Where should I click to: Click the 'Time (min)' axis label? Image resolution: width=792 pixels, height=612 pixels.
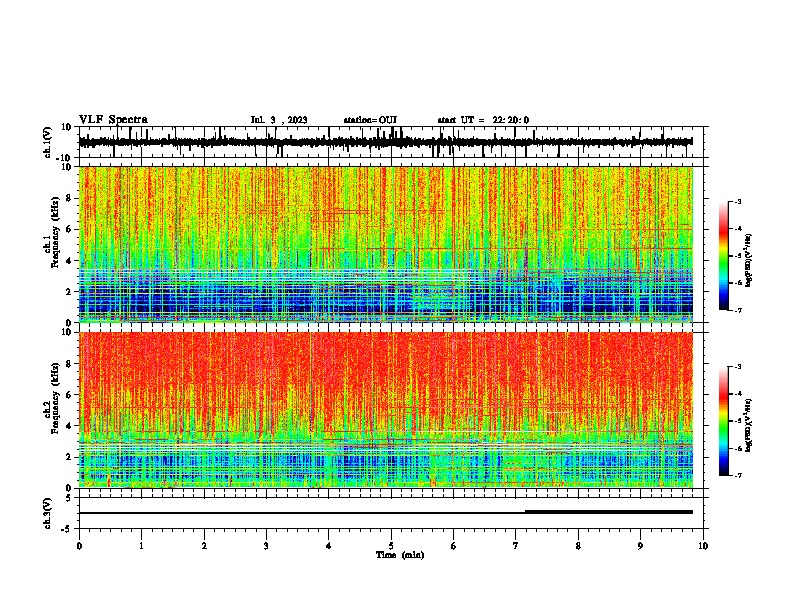(400, 555)
